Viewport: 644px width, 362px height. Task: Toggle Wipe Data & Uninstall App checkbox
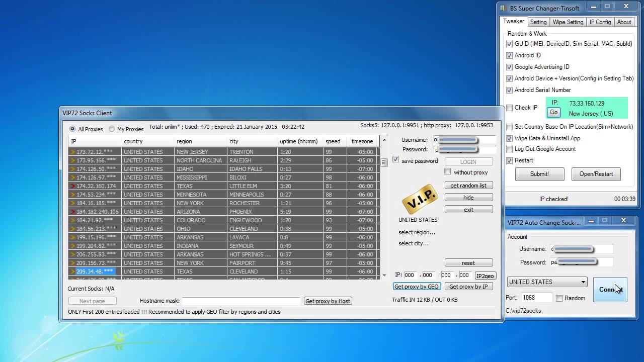(x=510, y=138)
